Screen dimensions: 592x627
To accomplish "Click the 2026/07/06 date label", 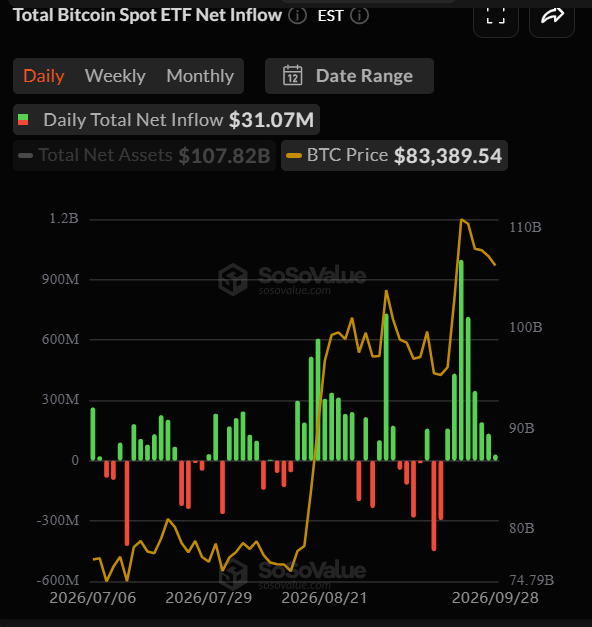I will coord(93,598).
